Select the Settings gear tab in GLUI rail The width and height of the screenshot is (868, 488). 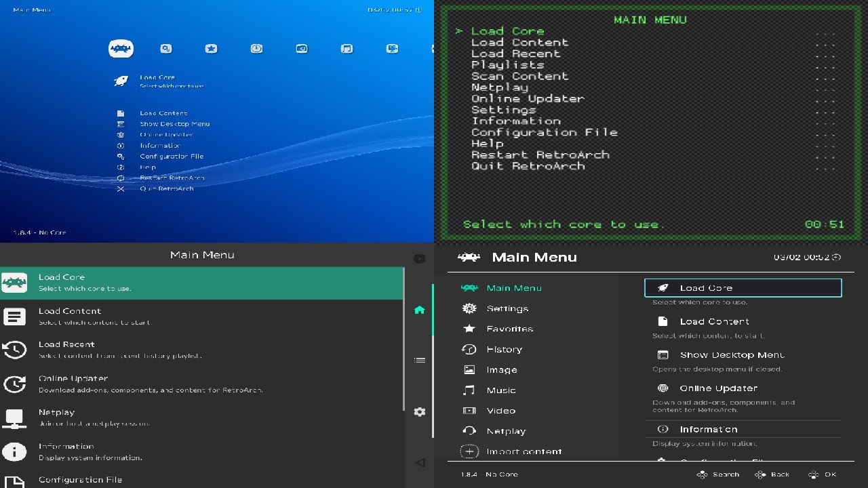420,411
